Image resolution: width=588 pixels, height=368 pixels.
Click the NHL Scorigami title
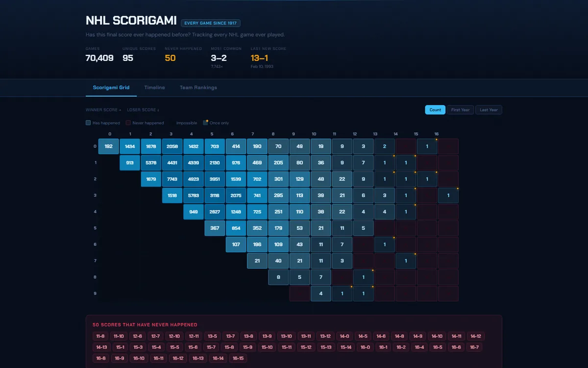click(131, 20)
